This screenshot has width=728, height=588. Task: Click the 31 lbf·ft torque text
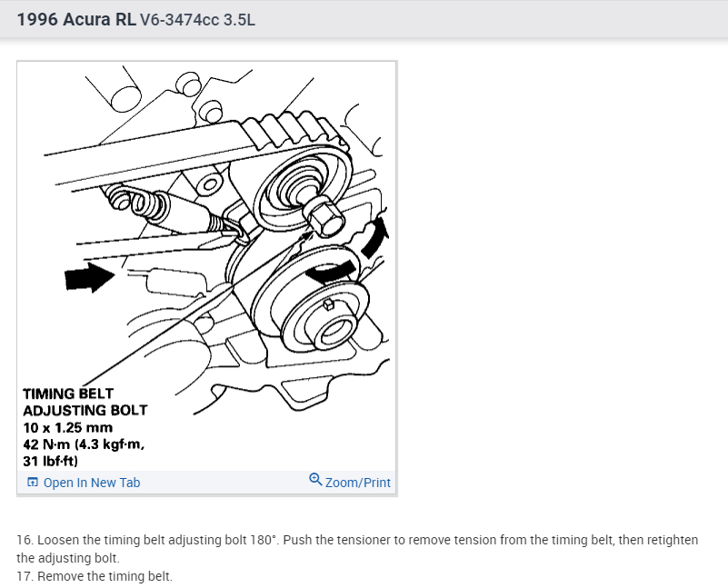coord(51,462)
